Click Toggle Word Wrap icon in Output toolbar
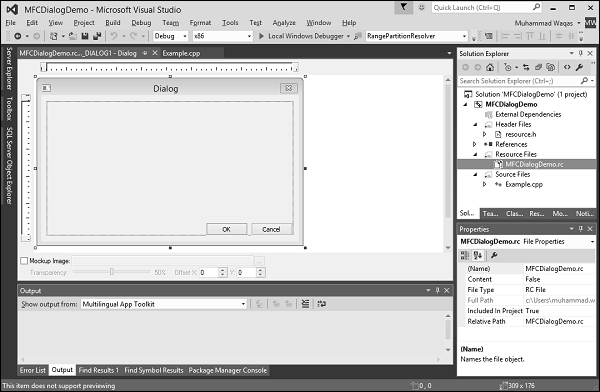Viewport: 600px width, 392px height. coord(321,304)
